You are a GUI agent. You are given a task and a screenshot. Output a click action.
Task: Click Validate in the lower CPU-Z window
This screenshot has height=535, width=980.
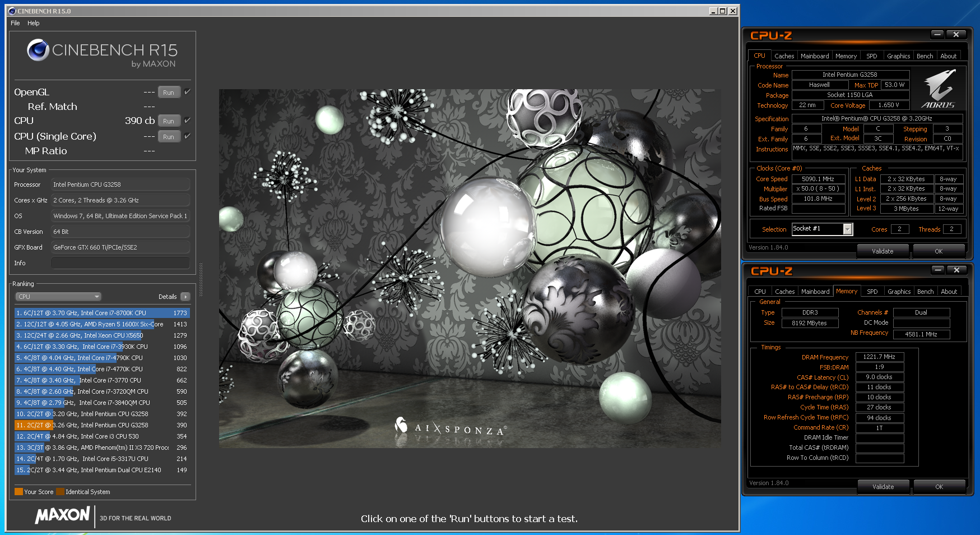(883, 487)
